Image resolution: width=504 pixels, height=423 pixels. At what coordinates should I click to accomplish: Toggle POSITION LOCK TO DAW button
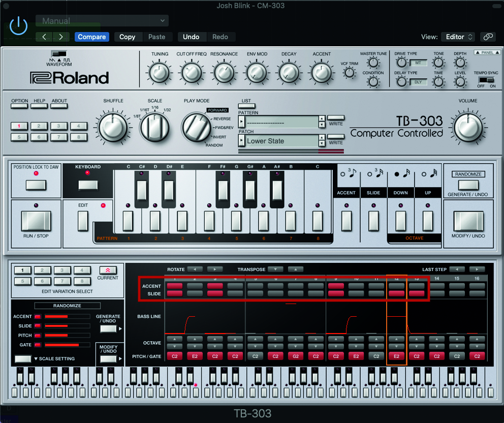(x=36, y=185)
